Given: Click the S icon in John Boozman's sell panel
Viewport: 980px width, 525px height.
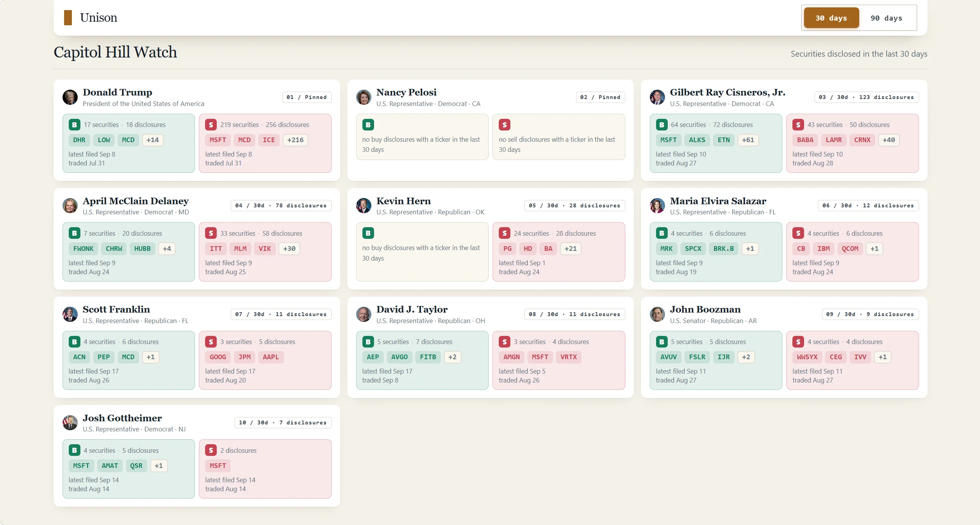Looking at the screenshot, I should 798,342.
